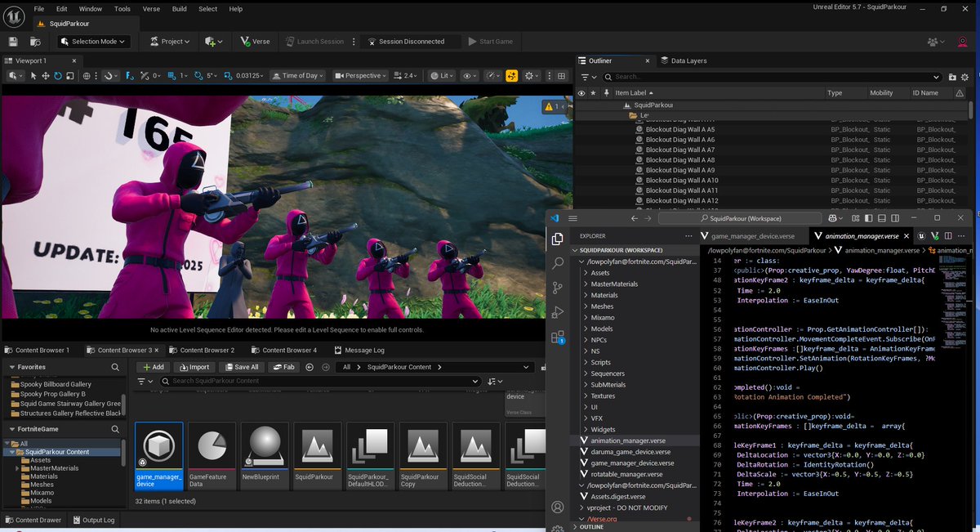The width and height of the screenshot is (980, 532).
Task: Click the Fab icon in Content Browser
Action: pyautogui.click(x=283, y=367)
